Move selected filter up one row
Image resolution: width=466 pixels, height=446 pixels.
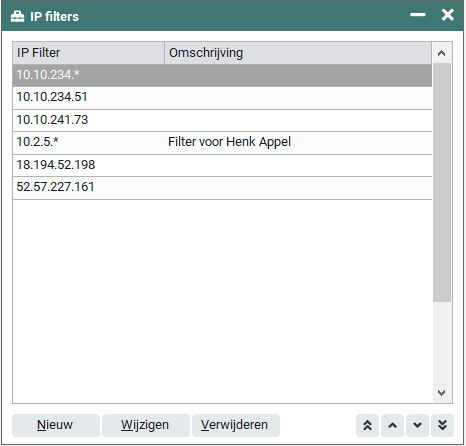pos(393,425)
